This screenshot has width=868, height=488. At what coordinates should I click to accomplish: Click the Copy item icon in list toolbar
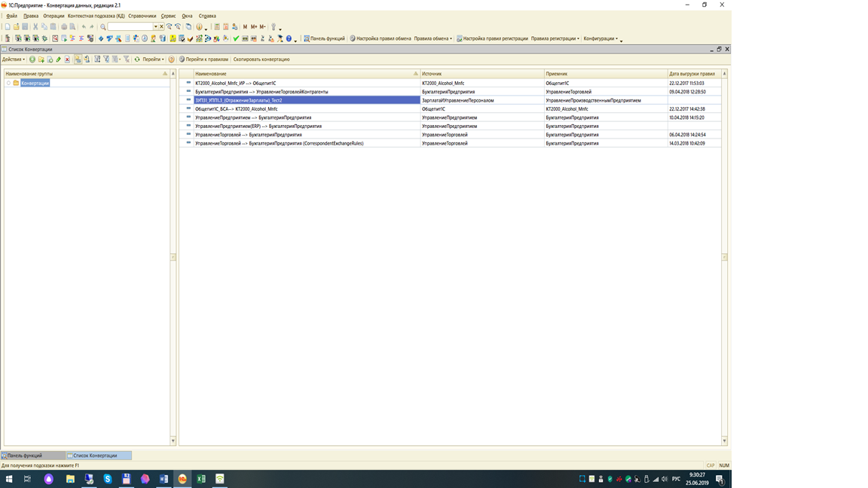pos(50,59)
